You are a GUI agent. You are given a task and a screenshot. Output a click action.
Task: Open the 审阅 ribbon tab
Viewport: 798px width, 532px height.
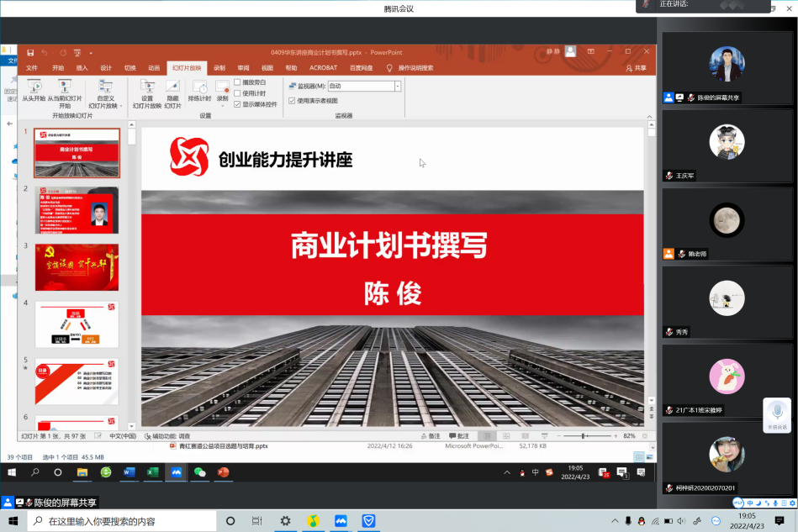[243, 68]
